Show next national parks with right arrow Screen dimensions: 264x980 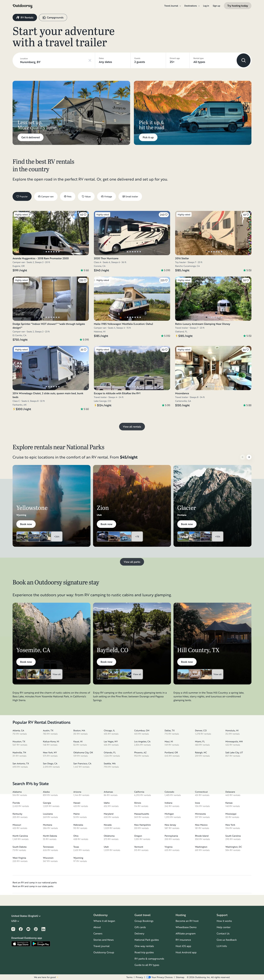tap(249, 457)
